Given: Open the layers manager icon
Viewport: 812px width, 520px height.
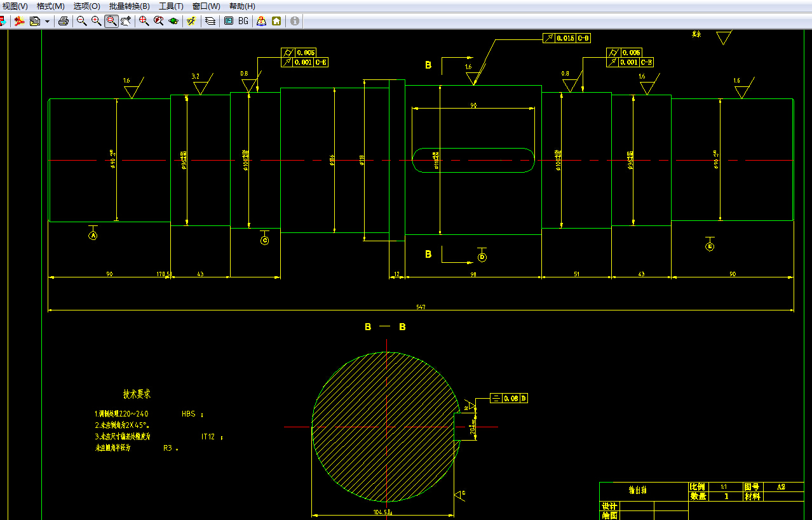Looking at the screenshot, I should click(210, 21).
